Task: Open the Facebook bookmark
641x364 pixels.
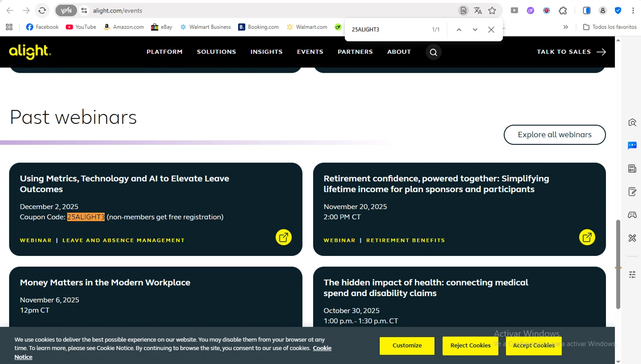Action: [x=42, y=27]
